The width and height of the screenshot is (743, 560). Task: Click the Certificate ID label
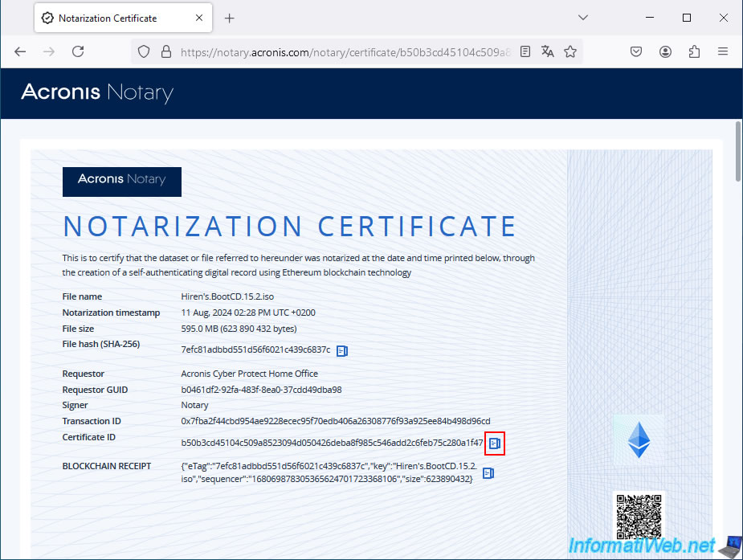[88, 437]
